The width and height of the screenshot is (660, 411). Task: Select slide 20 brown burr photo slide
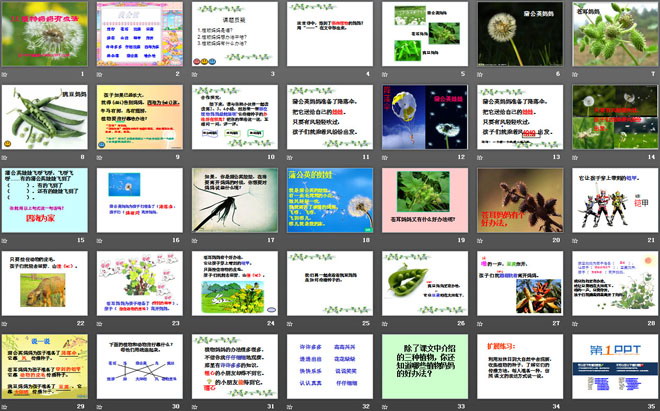pyautogui.click(x=520, y=200)
